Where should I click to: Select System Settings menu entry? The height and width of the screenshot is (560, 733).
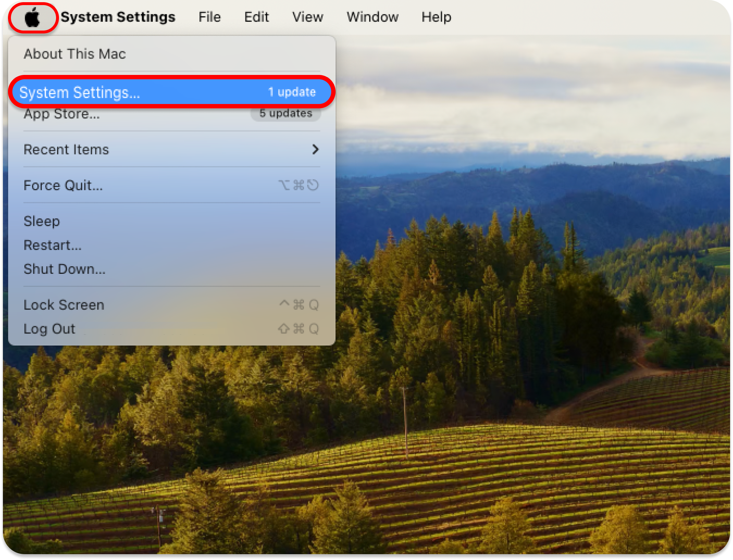coord(80,92)
